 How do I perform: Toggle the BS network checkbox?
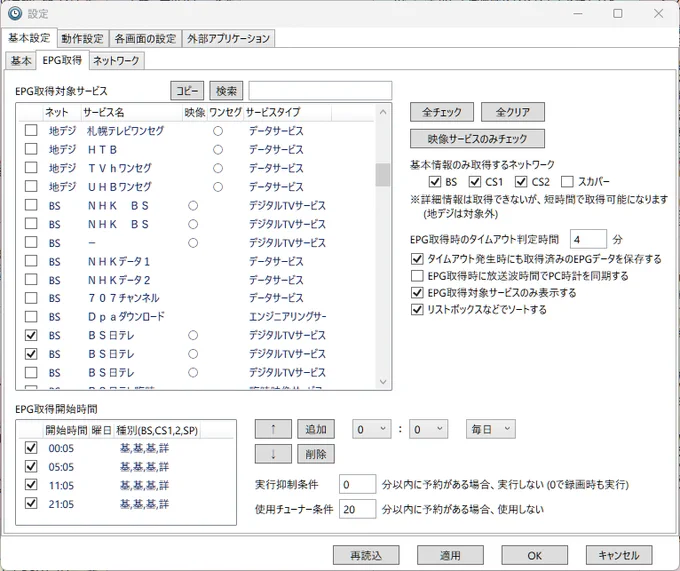(435, 181)
